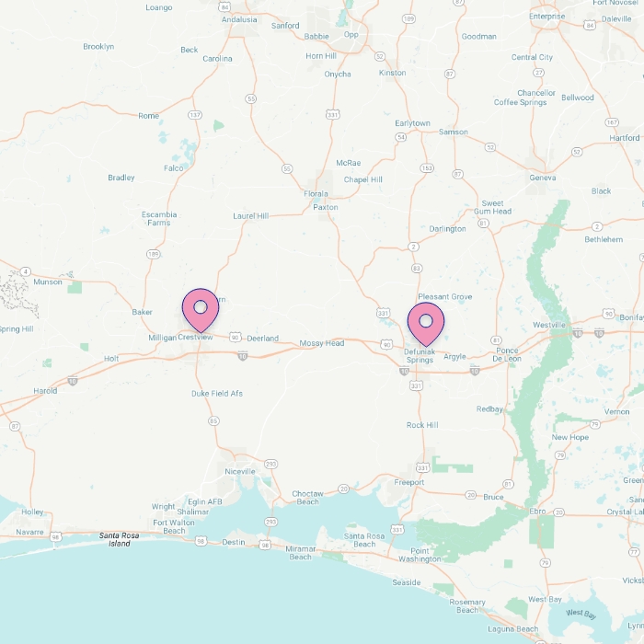The image size is (644, 644).
Task: Select the Freeport town label
Action: point(409,482)
